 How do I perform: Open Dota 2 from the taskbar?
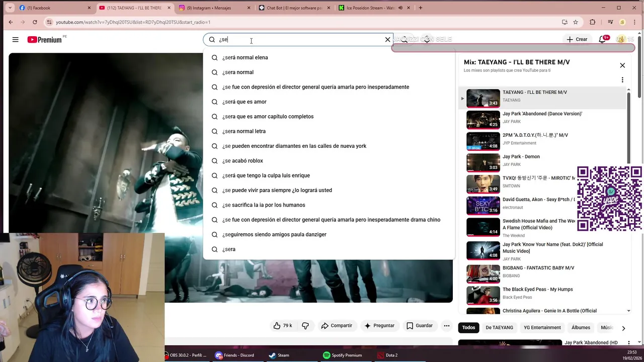(387, 355)
